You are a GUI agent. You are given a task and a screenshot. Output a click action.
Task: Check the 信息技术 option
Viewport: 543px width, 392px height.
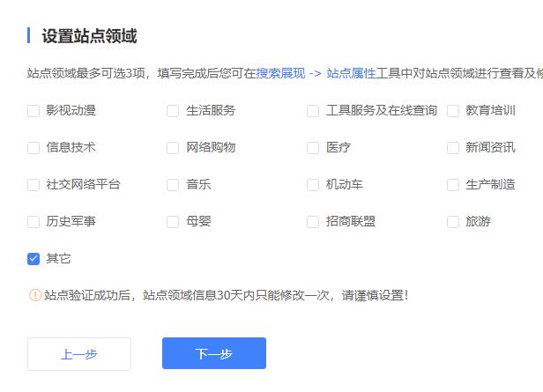pos(33,148)
